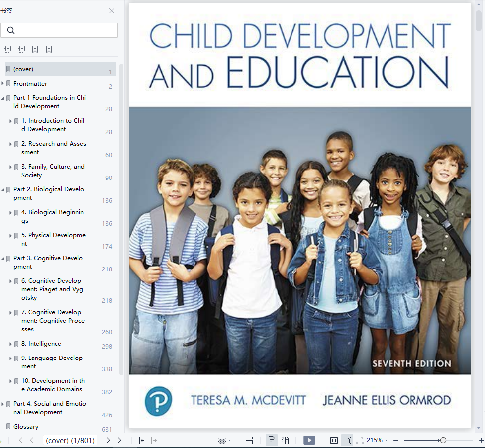Click SEVENTH EDITION text on cover
The height and width of the screenshot is (448, 485).
pyautogui.click(x=411, y=364)
